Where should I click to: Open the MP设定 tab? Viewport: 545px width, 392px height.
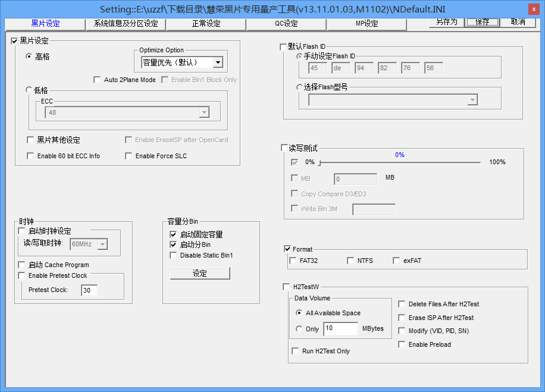[367, 24]
